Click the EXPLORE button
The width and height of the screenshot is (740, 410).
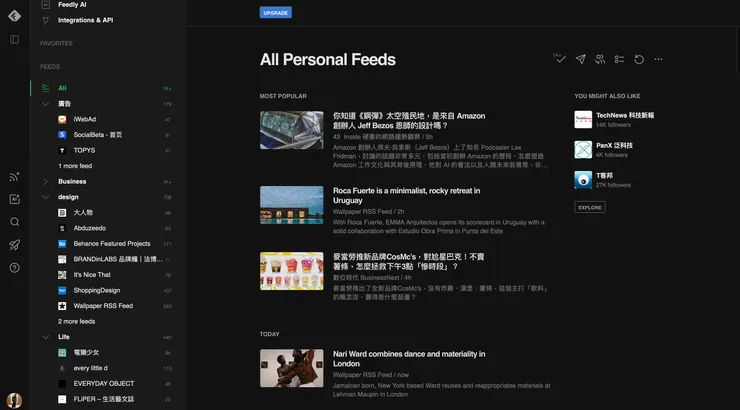590,207
